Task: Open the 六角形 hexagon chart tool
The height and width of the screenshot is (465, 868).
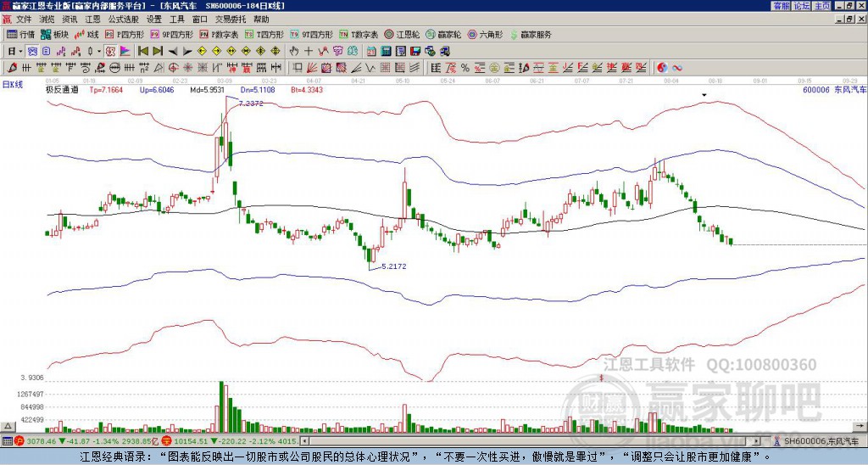Action: (x=485, y=35)
